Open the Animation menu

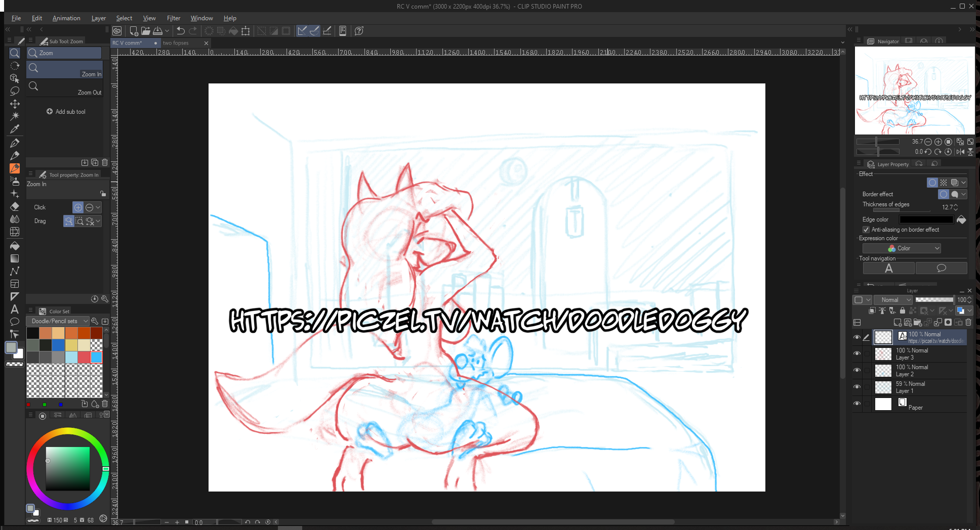(x=66, y=18)
